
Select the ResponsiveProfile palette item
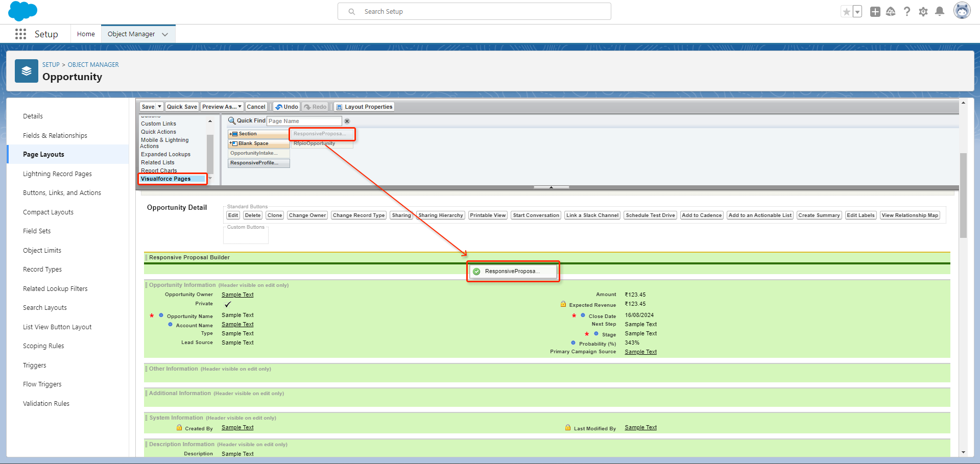tap(258, 163)
